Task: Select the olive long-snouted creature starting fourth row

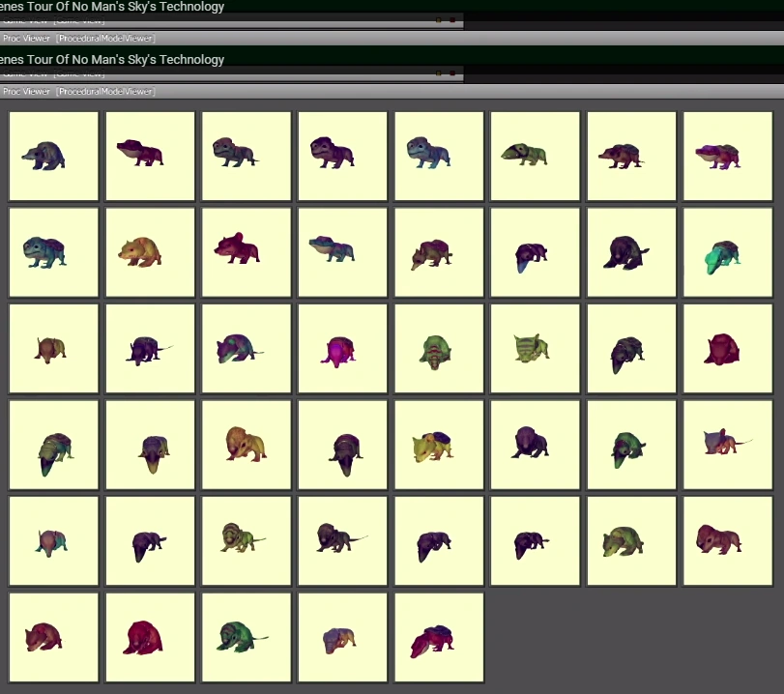Action: point(54,445)
